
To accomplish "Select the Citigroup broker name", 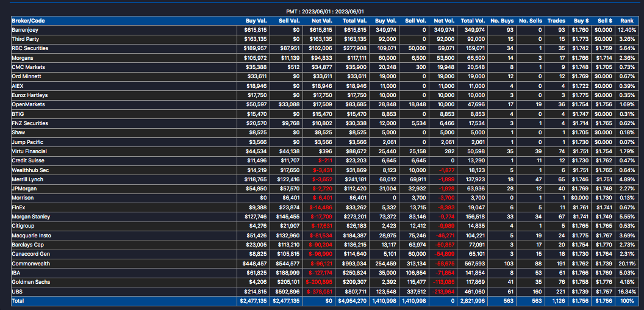I will click(x=23, y=226).
